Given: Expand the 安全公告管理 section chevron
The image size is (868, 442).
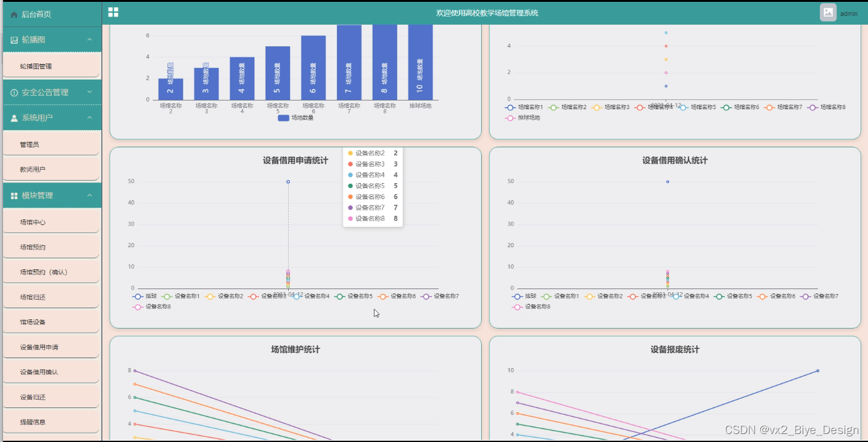Looking at the screenshot, I should (89, 92).
